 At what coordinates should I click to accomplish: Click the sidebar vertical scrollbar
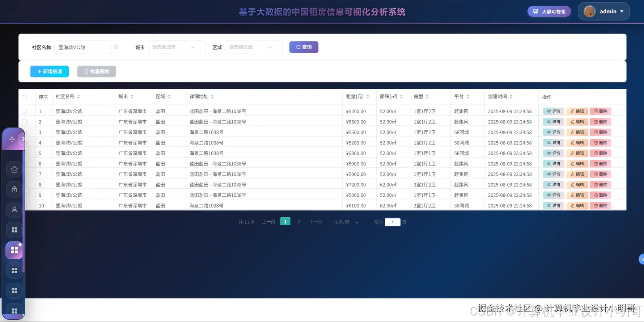[24, 212]
